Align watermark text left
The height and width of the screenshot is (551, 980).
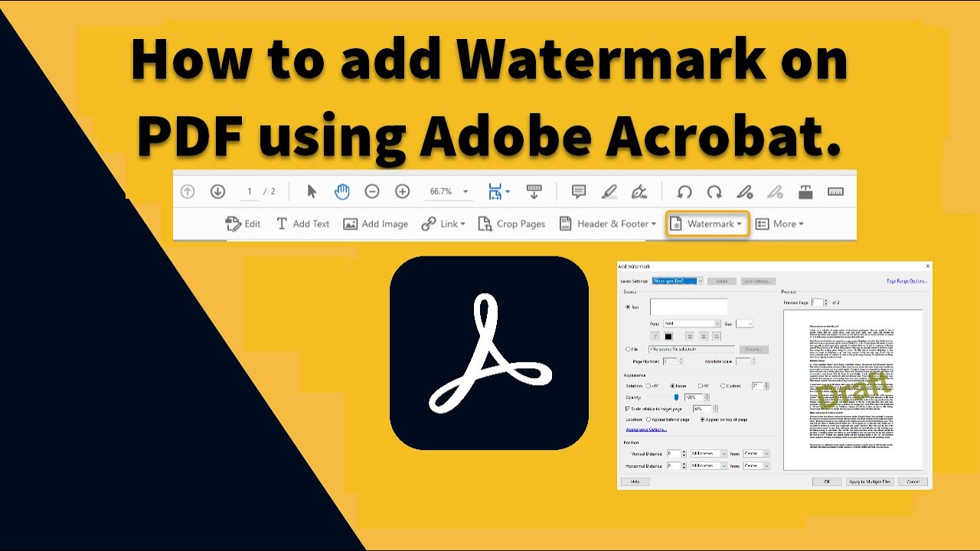click(x=691, y=336)
